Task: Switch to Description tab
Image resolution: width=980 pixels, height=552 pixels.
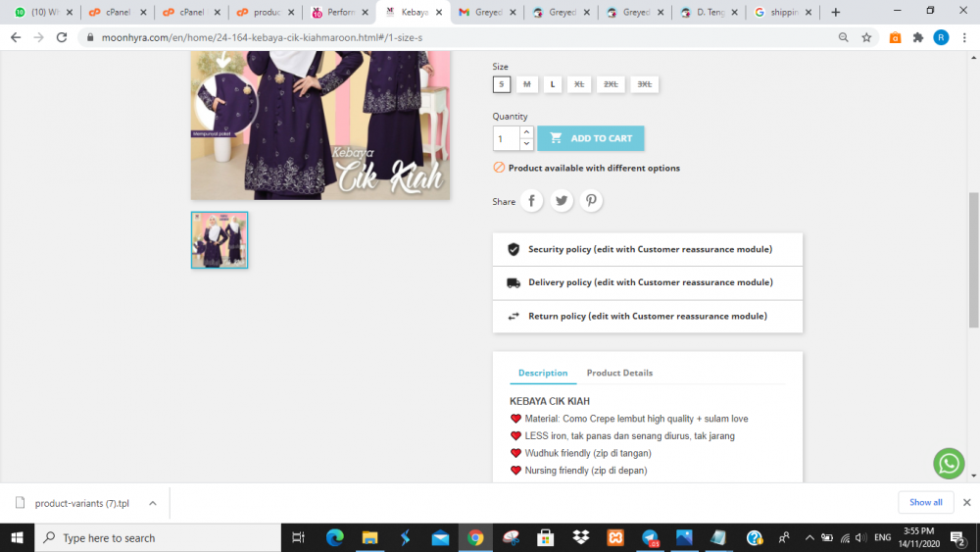Action: (x=543, y=373)
